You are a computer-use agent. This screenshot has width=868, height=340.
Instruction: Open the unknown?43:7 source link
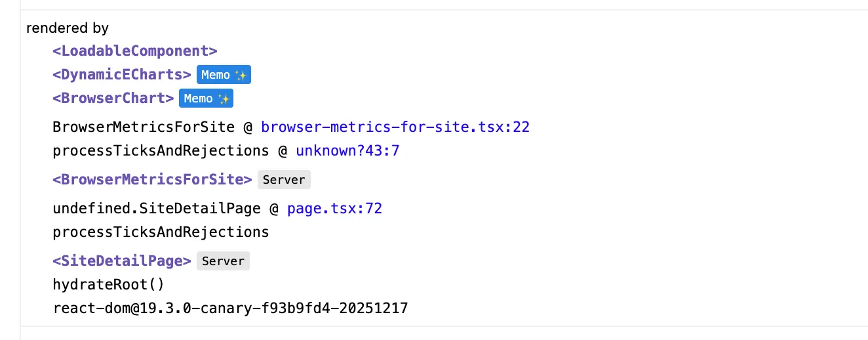point(347,151)
